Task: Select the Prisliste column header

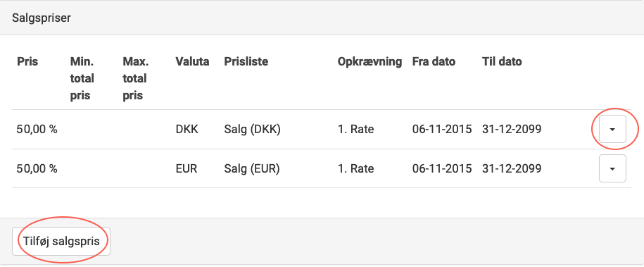Action: (246, 62)
